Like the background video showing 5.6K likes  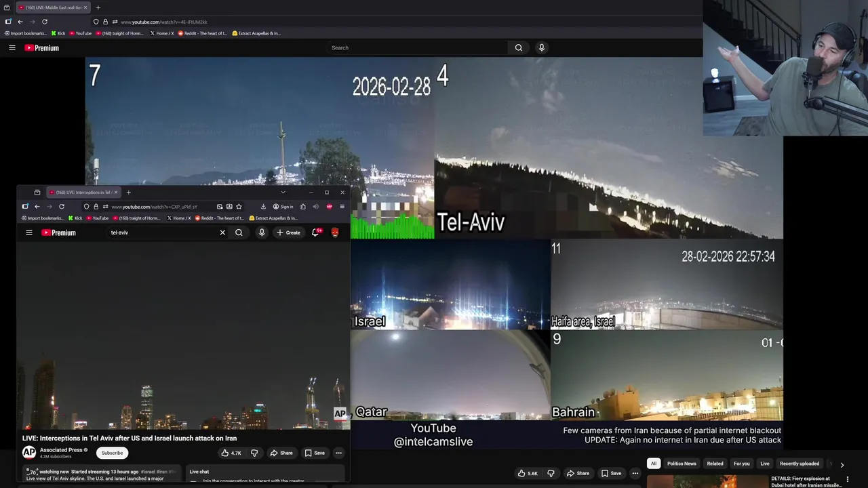(x=528, y=473)
